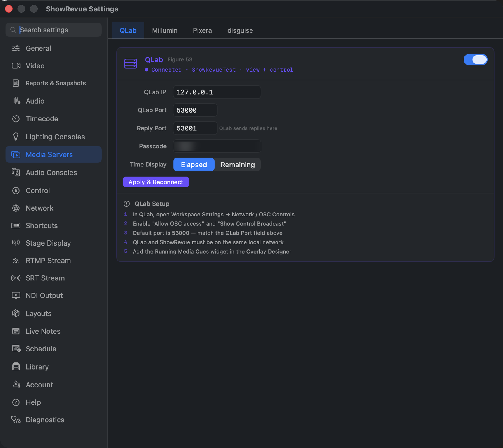Click the Media Servers icon in sidebar
This screenshot has width=503, height=448.
coord(16,154)
